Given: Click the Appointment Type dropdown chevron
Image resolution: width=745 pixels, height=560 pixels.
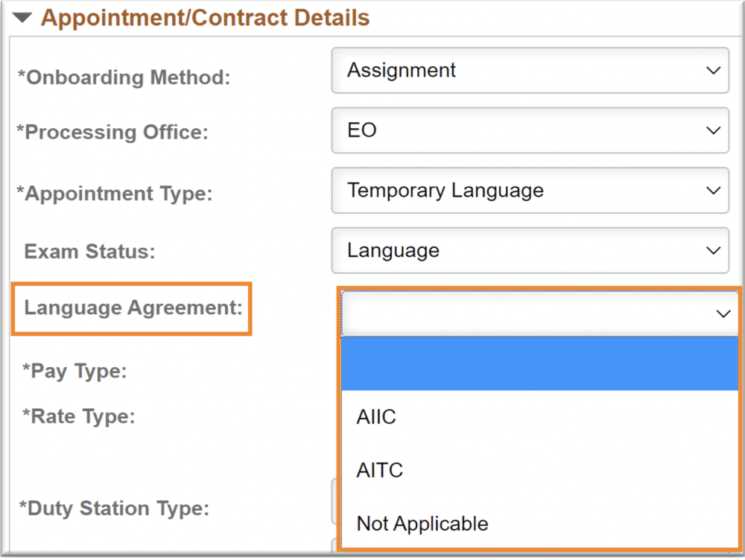Looking at the screenshot, I should [x=714, y=191].
